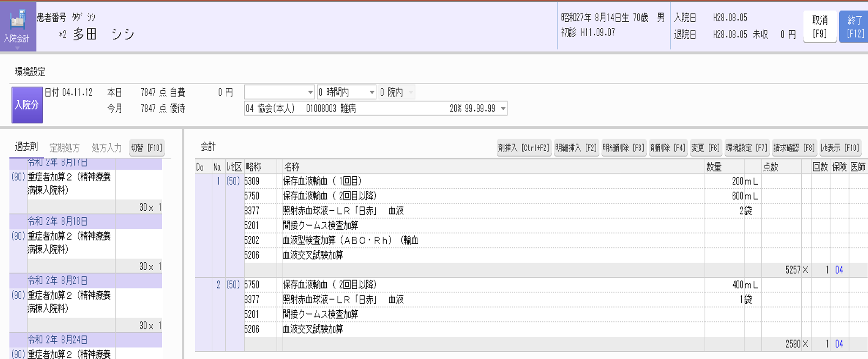Open 請求確認 [F8] from toolbar
The height and width of the screenshot is (359, 868).
pyautogui.click(x=794, y=148)
